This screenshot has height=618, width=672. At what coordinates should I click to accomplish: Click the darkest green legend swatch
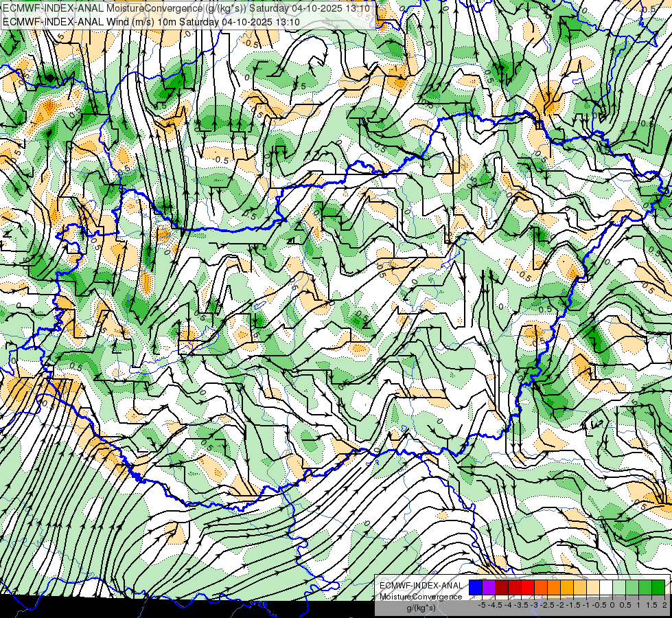[658, 588]
